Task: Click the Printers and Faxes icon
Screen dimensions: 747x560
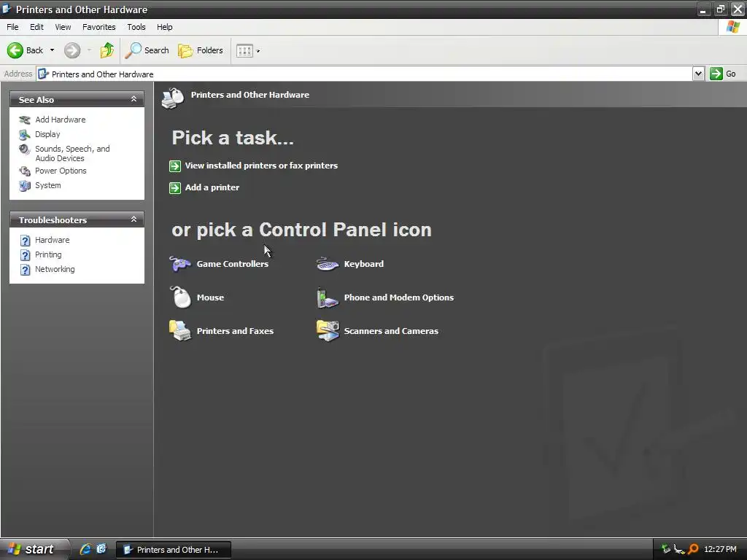Action: click(x=180, y=330)
